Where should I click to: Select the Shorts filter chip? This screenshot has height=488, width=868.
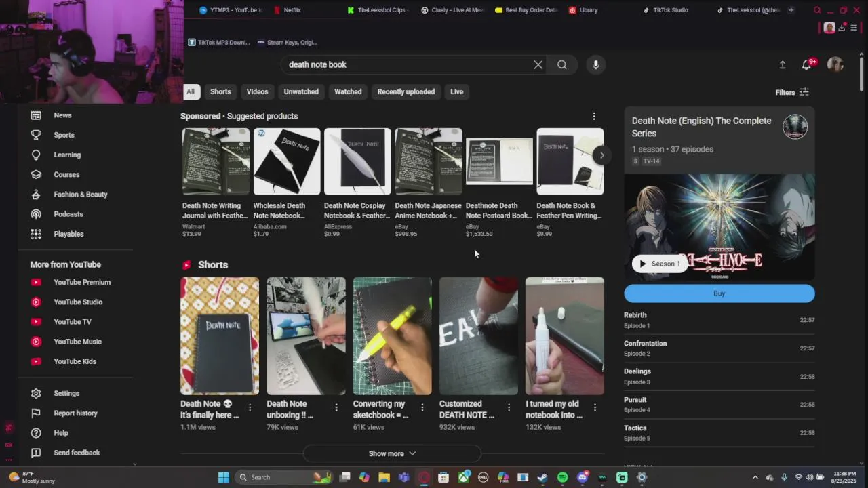point(220,91)
